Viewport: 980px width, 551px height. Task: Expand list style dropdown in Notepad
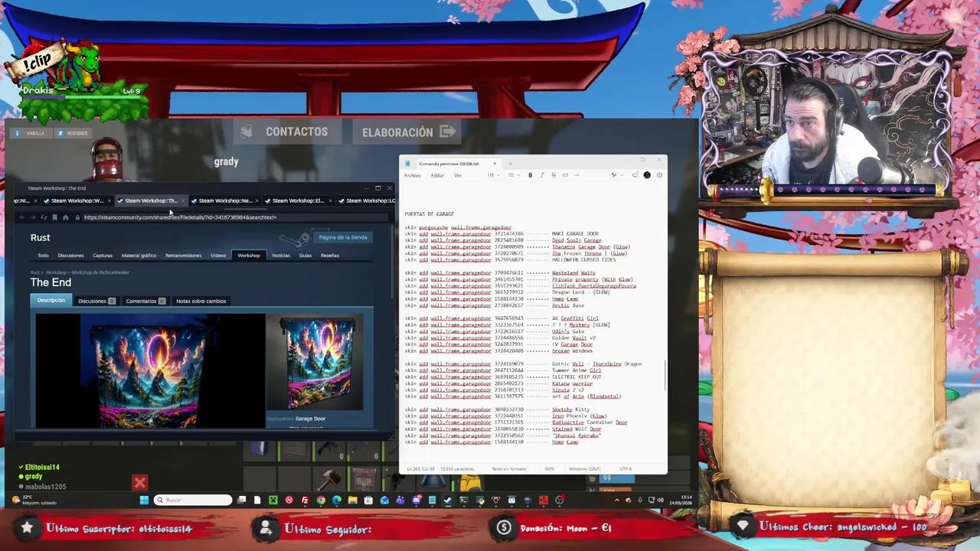tap(514, 175)
